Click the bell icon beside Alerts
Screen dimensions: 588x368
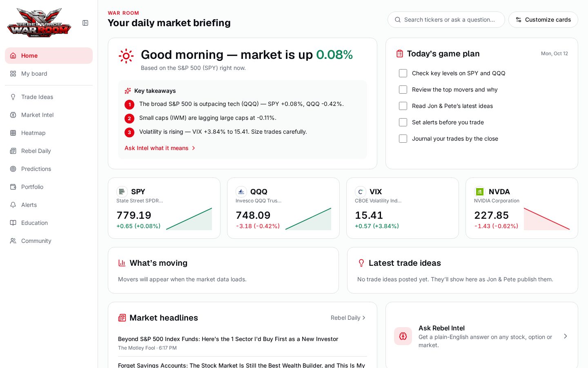(13, 205)
